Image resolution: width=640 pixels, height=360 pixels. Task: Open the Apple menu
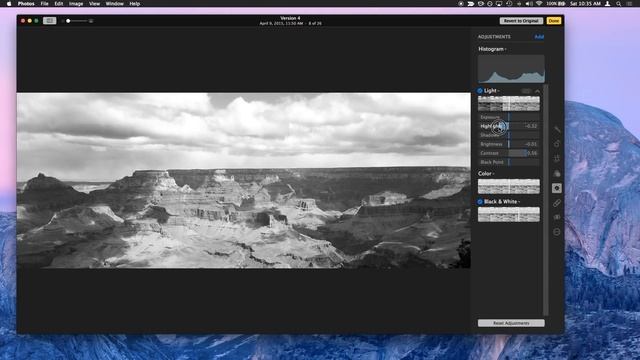point(9,4)
